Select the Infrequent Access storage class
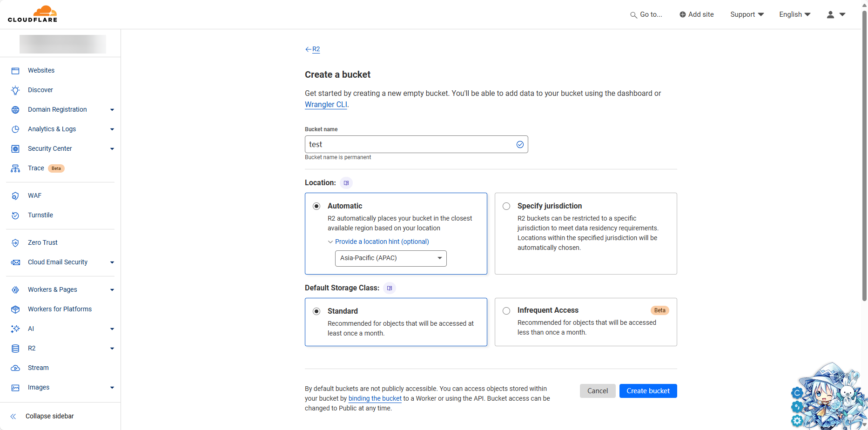 pyautogui.click(x=506, y=311)
